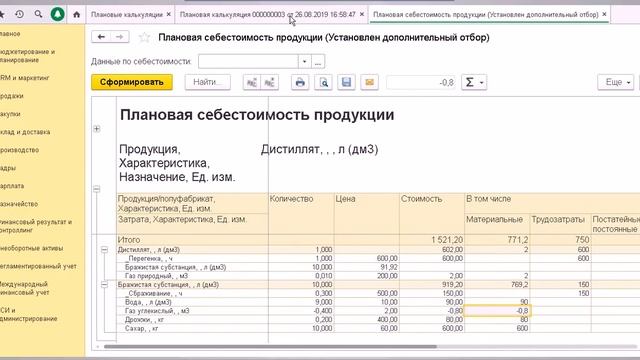Click the search magnifier icon
Image resolution: width=640 pixels, height=360 pixels.
point(38,14)
